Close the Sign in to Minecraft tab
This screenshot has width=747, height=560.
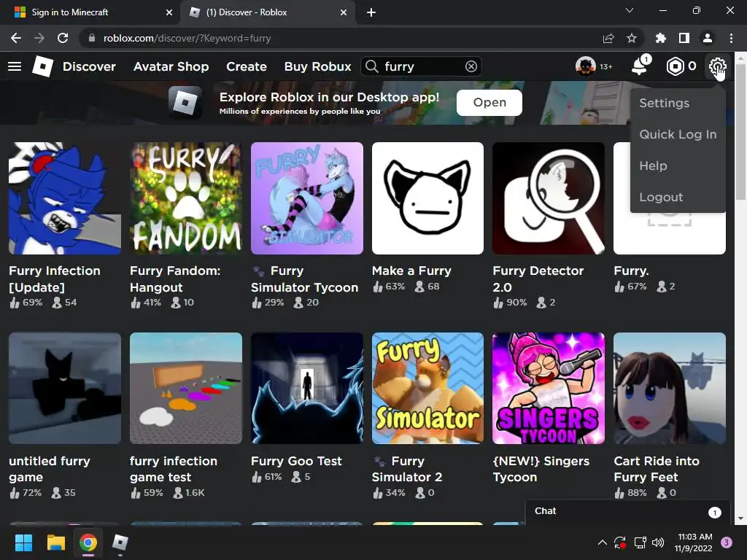[169, 12]
